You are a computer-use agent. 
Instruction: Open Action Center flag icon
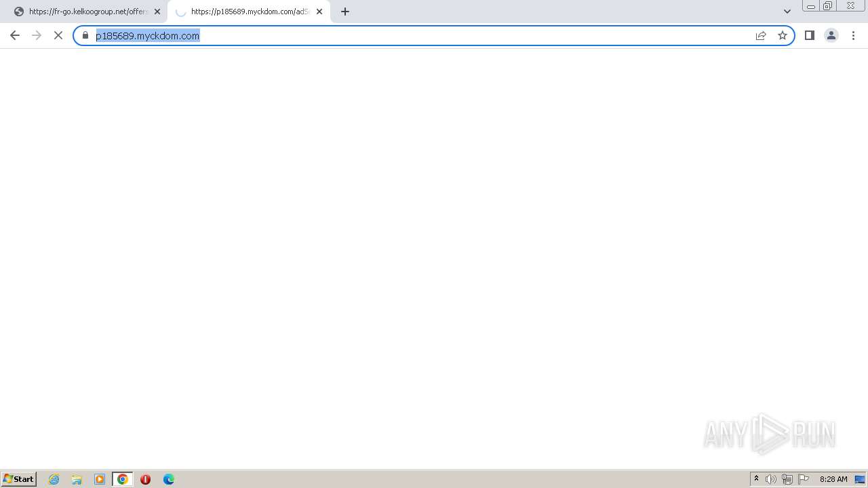coord(804,479)
